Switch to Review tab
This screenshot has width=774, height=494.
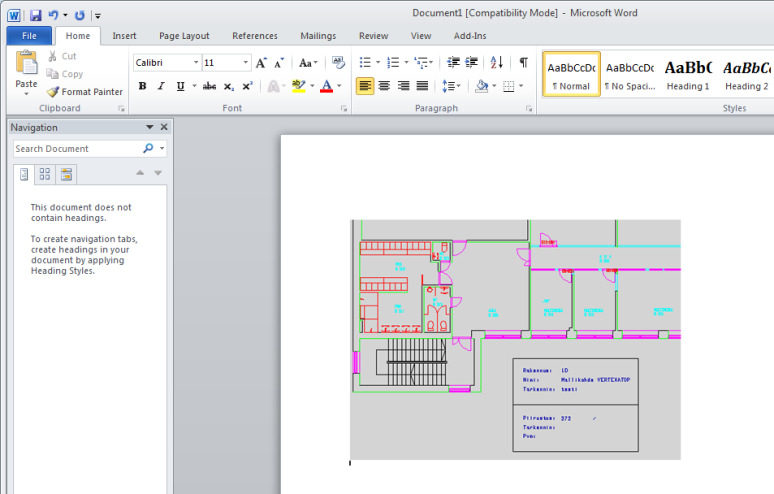pyautogui.click(x=373, y=36)
